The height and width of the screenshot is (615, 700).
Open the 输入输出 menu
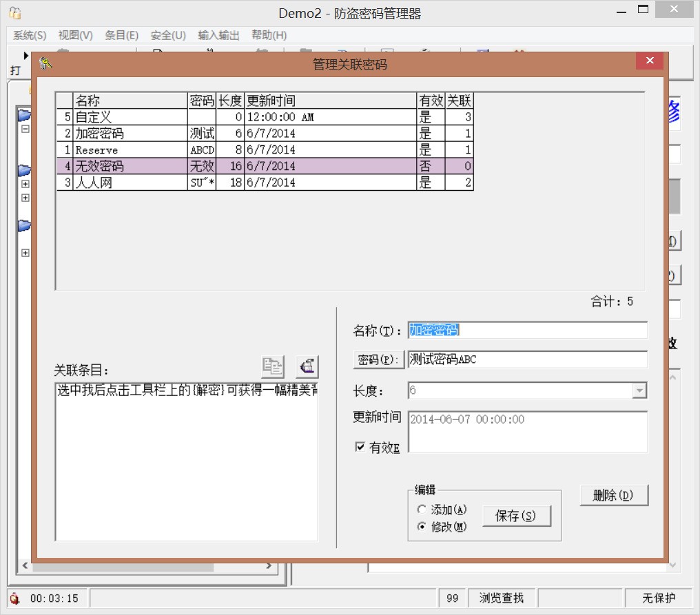[218, 35]
